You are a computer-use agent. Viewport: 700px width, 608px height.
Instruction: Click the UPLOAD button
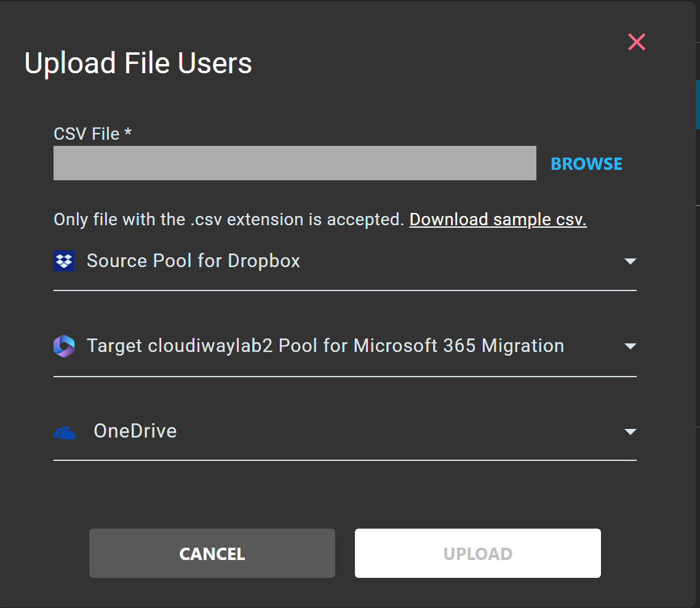click(478, 553)
